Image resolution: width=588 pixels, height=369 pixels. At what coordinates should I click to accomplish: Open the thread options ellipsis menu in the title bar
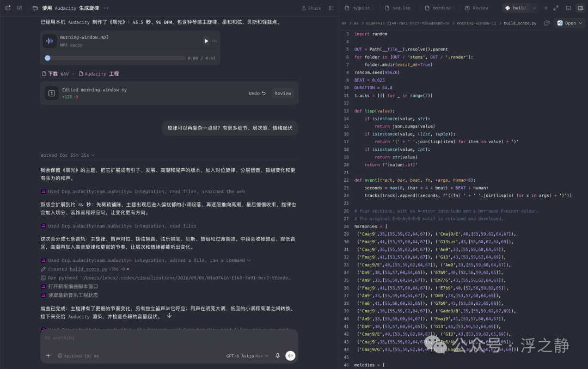(x=106, y=8)
